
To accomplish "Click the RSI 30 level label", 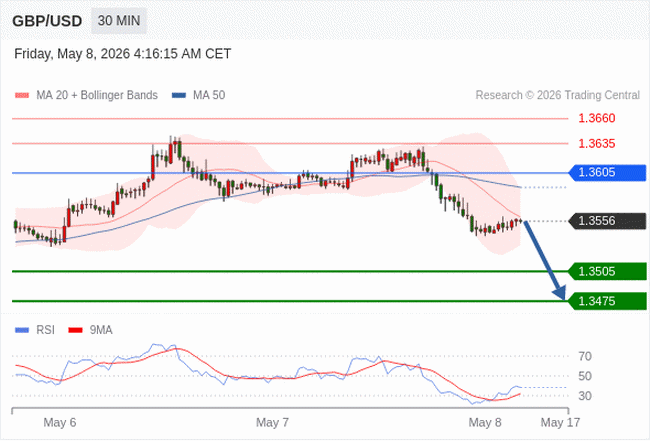I will (585, 396).
